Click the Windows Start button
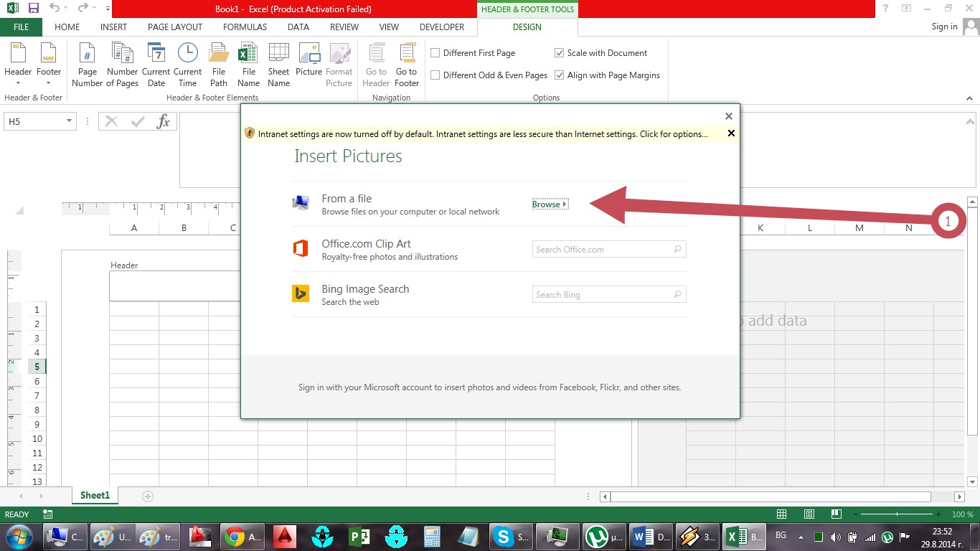 coord(18,536)
